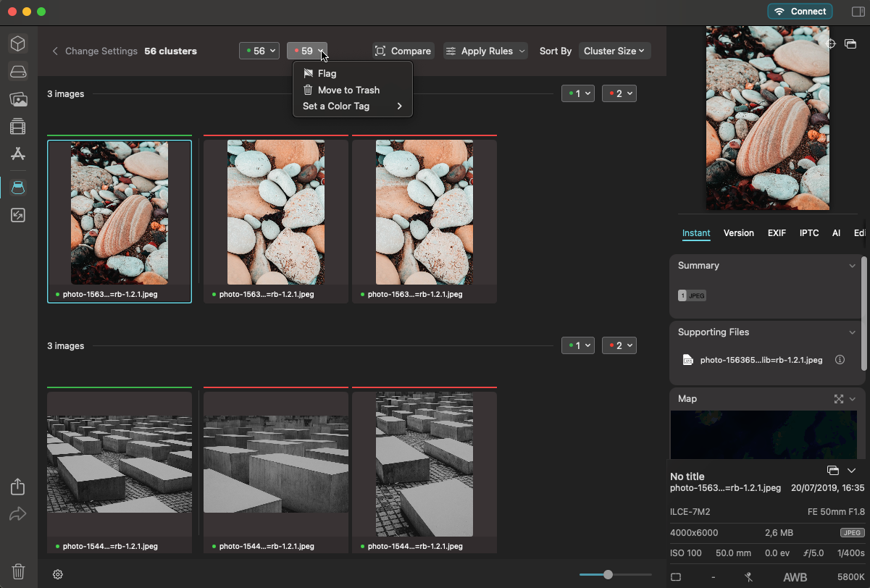Open the cube library icon in sidebar
The image size is (870, 588).
[x=18, y=43]
